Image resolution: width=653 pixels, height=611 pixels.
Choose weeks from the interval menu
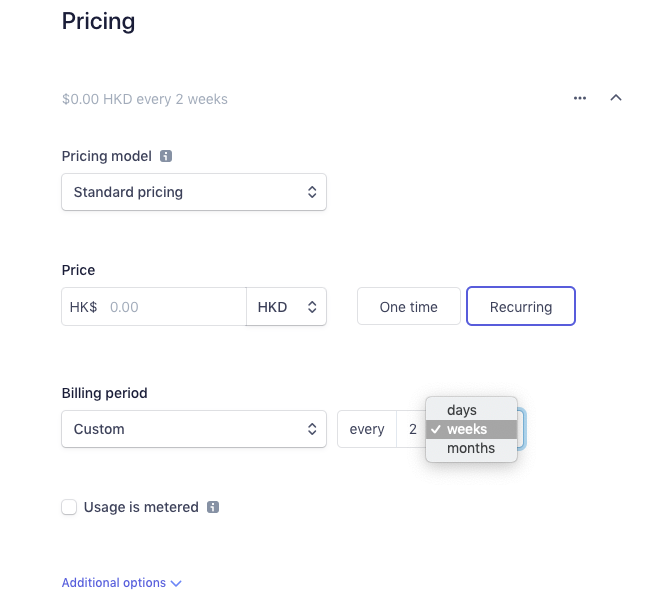coord(467,429)
